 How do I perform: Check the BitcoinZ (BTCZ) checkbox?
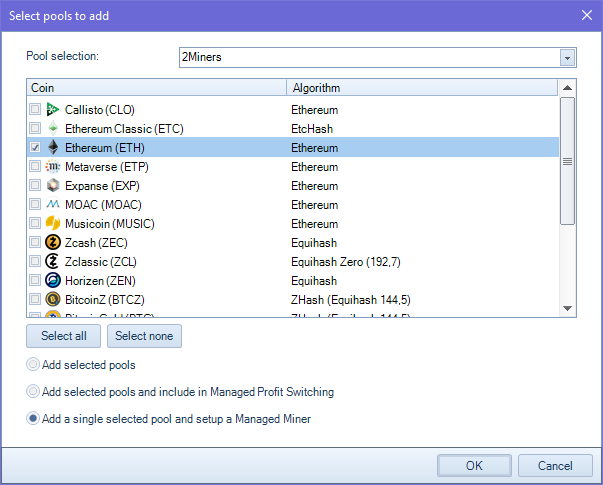click(35, 299)
